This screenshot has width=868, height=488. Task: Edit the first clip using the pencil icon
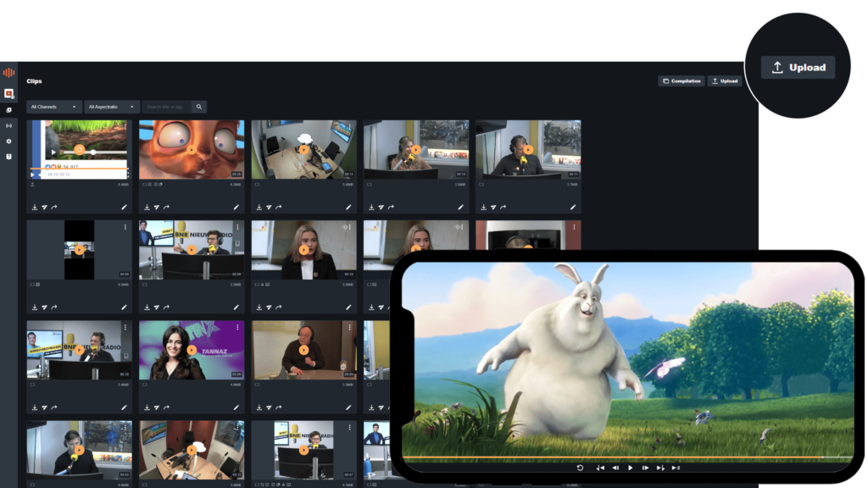[x=125, y=206]
